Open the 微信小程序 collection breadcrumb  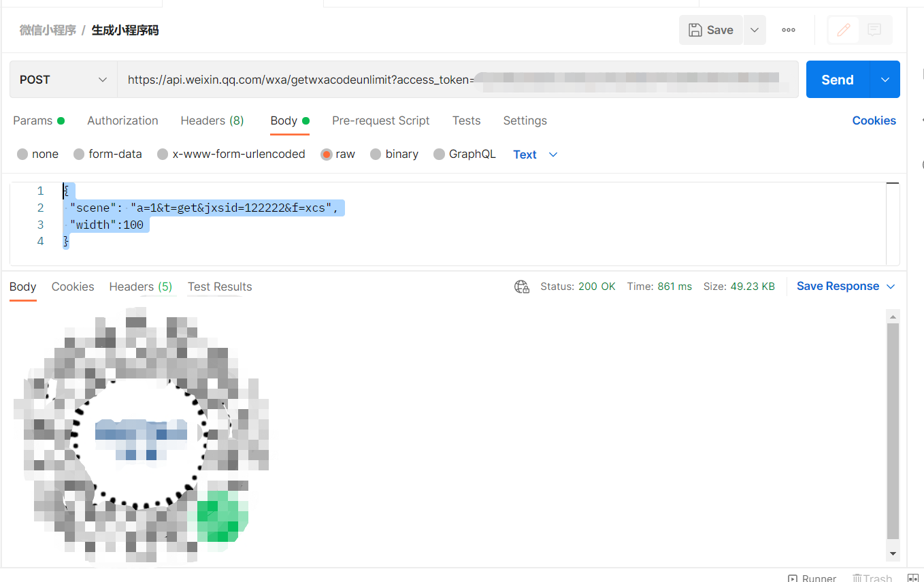(x=48, y=30)
